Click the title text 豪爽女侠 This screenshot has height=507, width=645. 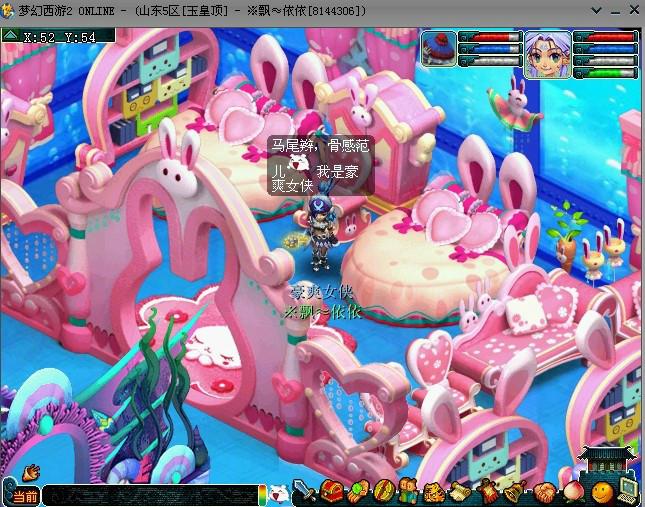point(321,293)
